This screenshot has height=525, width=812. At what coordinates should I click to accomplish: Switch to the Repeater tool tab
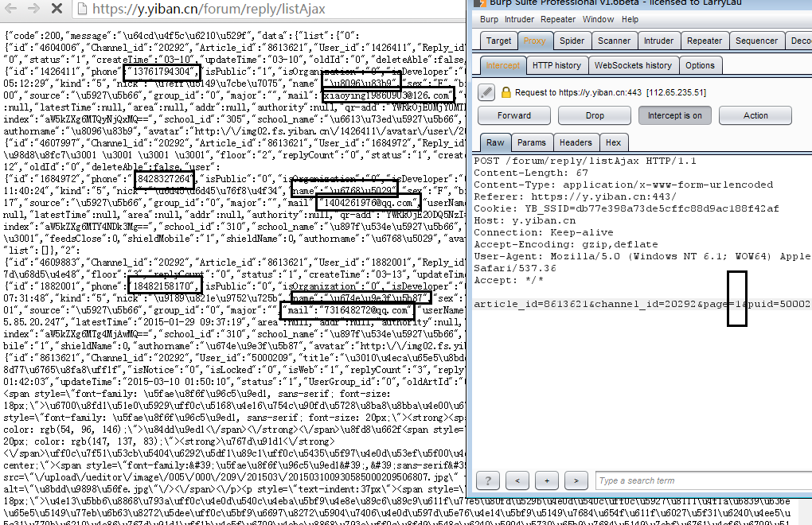tap(705, 41)
